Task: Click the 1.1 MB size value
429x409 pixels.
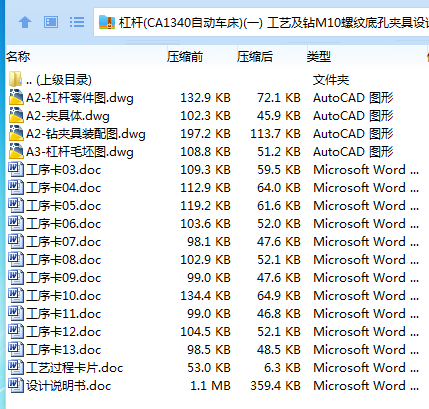Action: [210, 386]
